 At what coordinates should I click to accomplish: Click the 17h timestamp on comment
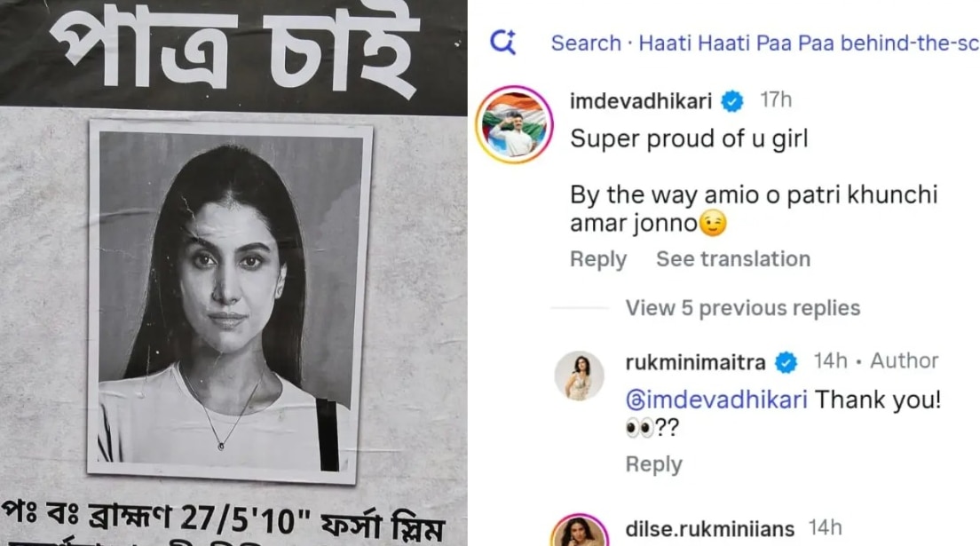[x=776, y=100]
